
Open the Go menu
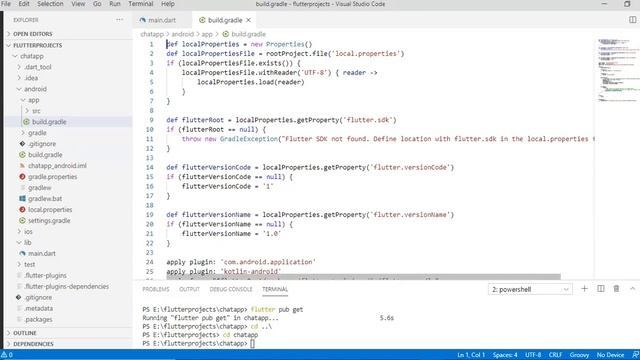pyautogui.click(x=97, y=4)
